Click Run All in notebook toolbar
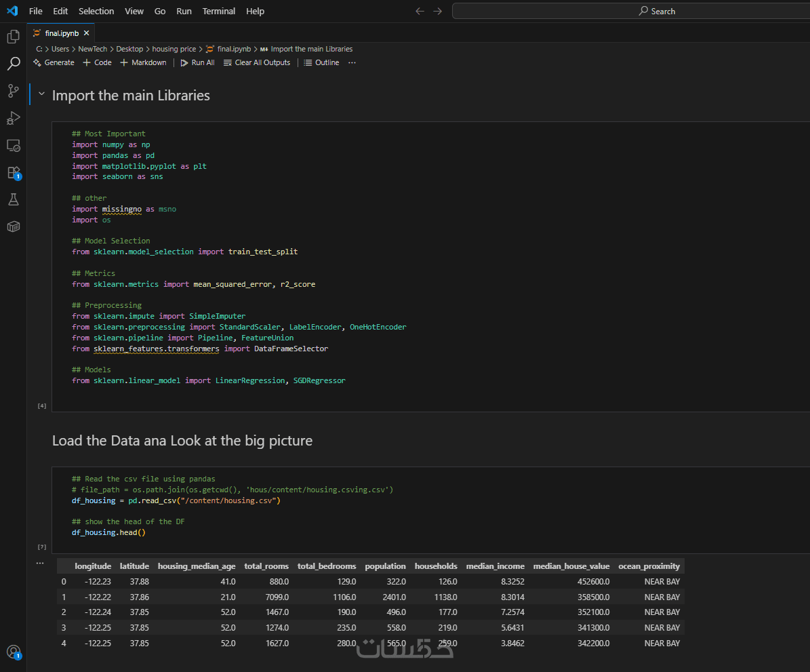Viewport: 810px width, 672px height. click(x=197, y=62)
